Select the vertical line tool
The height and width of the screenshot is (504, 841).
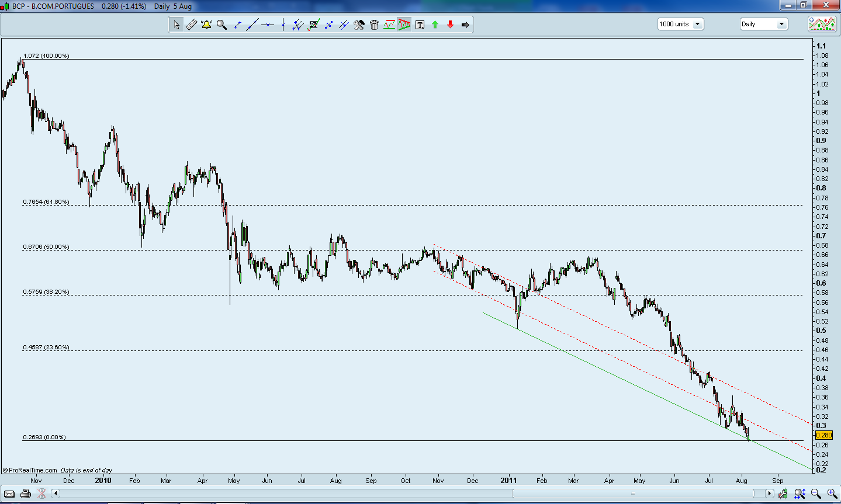[283, 25]
